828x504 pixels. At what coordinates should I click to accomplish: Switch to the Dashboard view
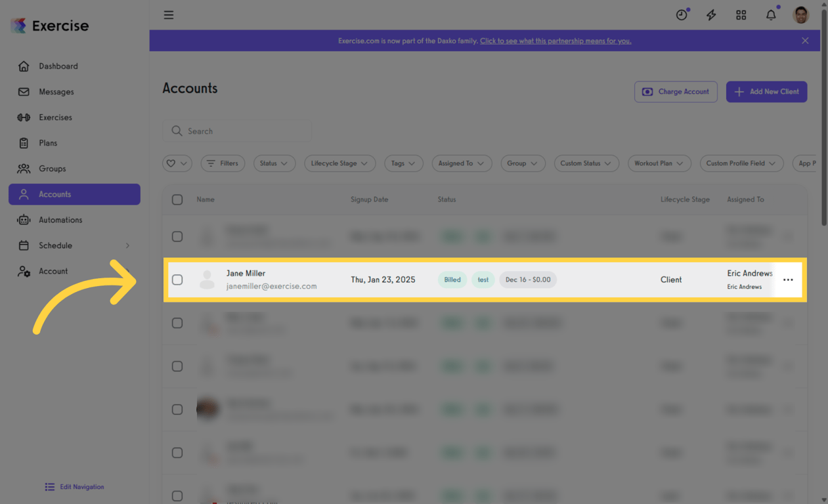(59, 66)
